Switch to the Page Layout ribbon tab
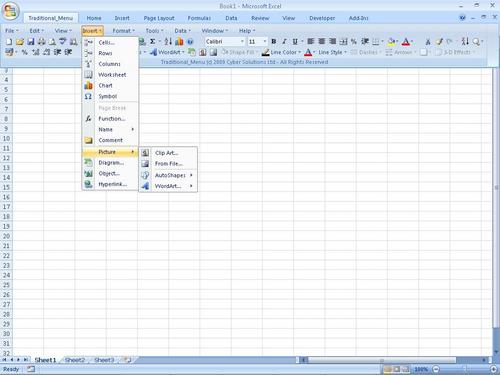Viewport: 500px width, 375px height. [159, 18]
